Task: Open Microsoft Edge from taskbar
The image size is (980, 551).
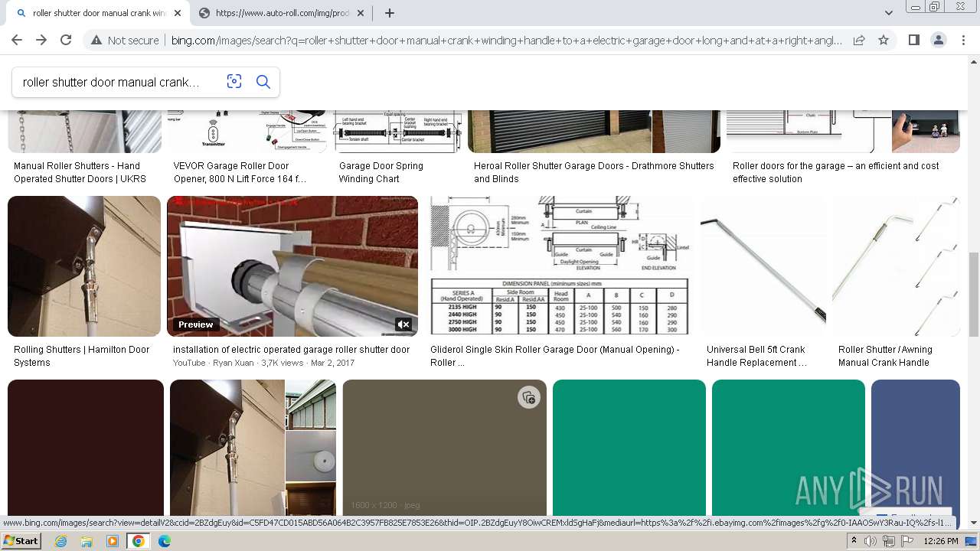Action: point(165,541)
